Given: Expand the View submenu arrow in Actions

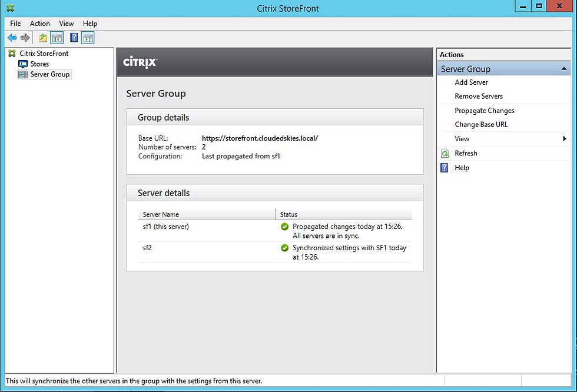Looking at the screenshot, I should (564, 139).
